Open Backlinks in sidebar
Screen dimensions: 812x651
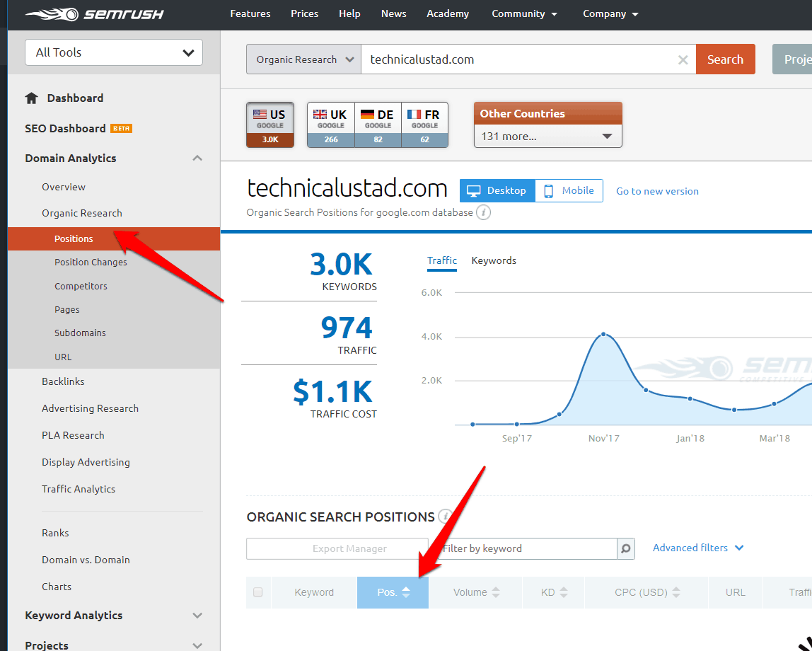[63, 381]
